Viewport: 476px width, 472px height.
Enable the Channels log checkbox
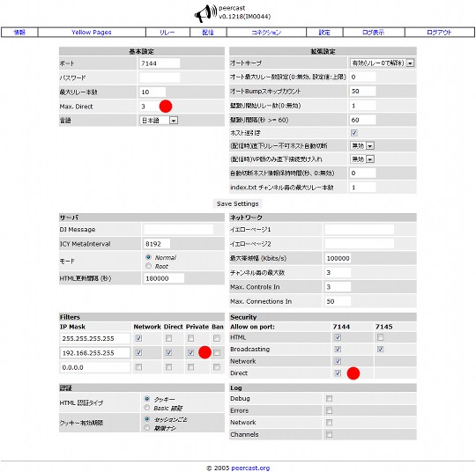pos(329,434)
